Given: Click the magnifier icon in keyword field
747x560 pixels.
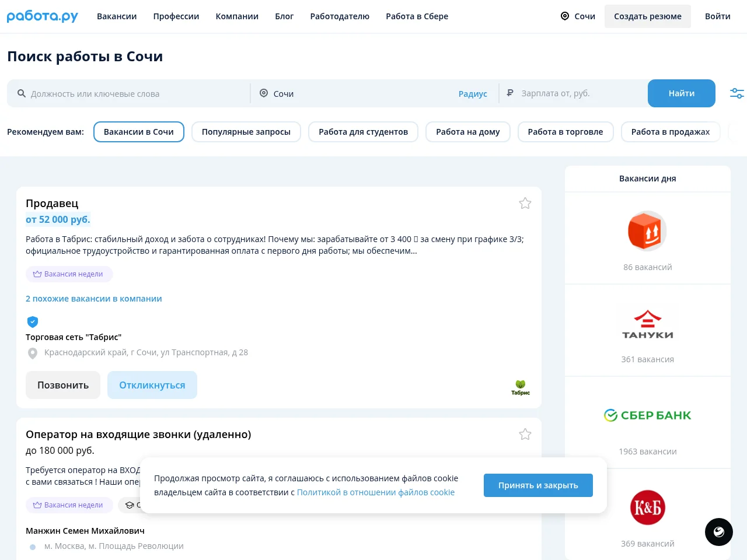Looking at the screenshot, I should point(22,93).
